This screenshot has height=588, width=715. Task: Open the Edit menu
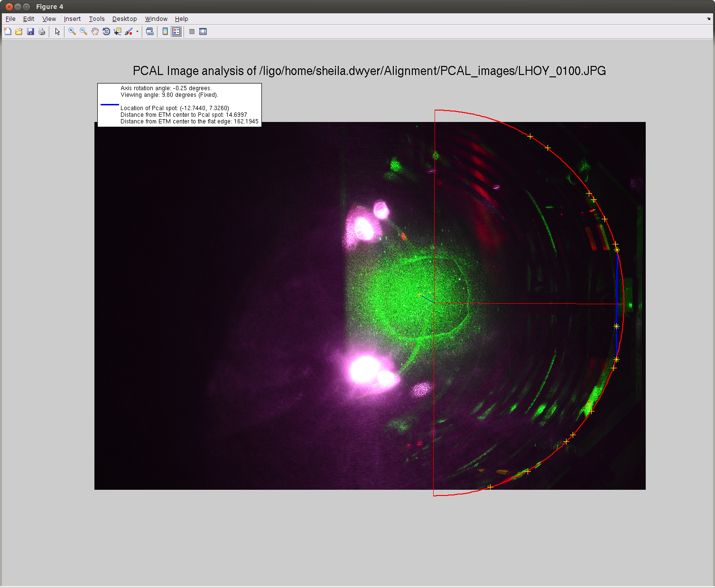coord(29,19)
